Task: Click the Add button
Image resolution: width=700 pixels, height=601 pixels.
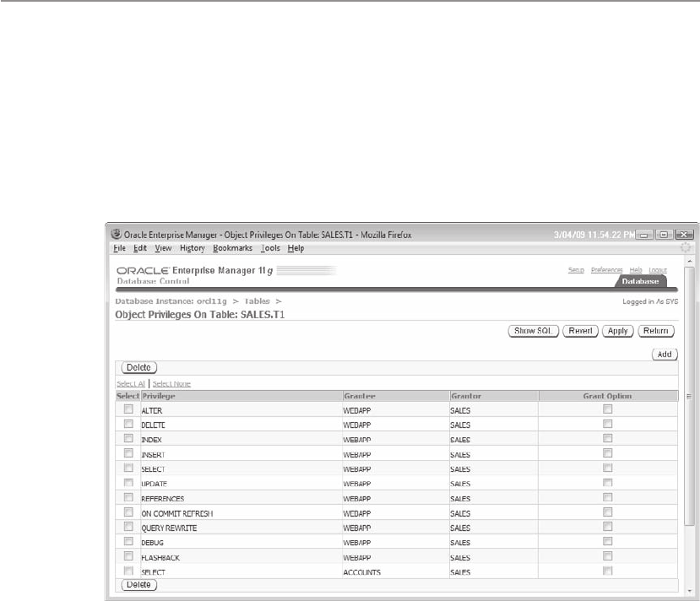Action: click(665, 355)
